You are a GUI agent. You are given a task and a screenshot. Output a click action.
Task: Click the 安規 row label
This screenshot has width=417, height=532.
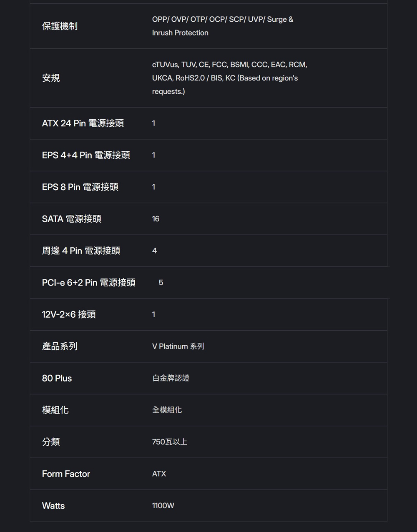pyautogui.click(x=51, y=78)
